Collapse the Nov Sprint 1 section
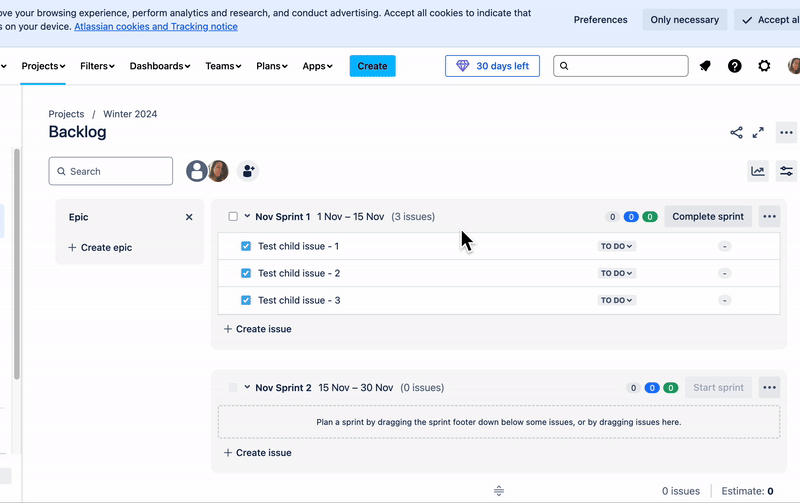Screen dimensions: 800x503 point(247,216)
